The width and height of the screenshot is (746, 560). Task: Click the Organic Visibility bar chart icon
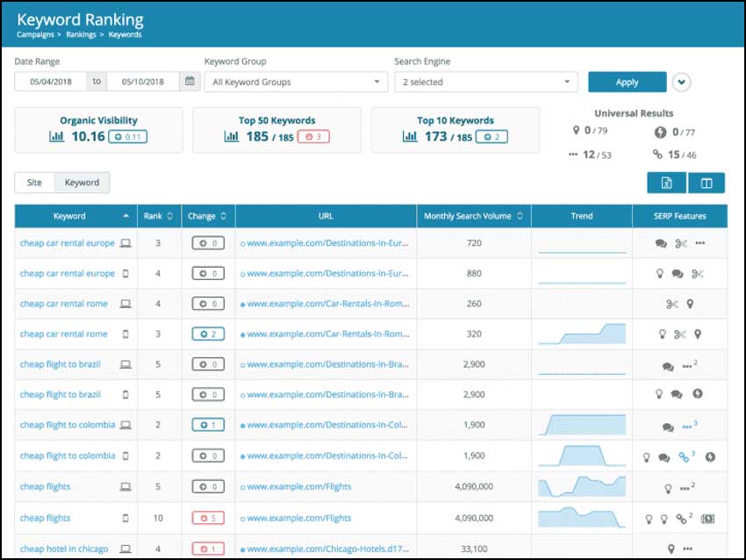coord(57,137)
